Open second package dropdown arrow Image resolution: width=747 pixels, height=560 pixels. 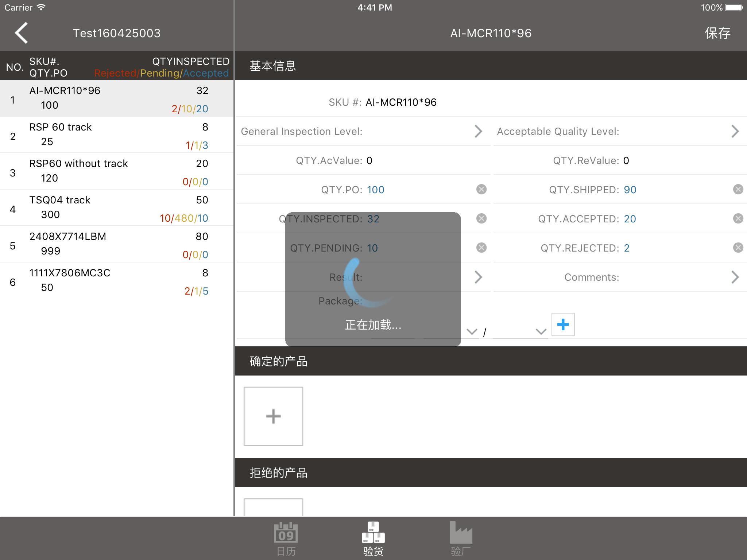(x=541, y=331)
